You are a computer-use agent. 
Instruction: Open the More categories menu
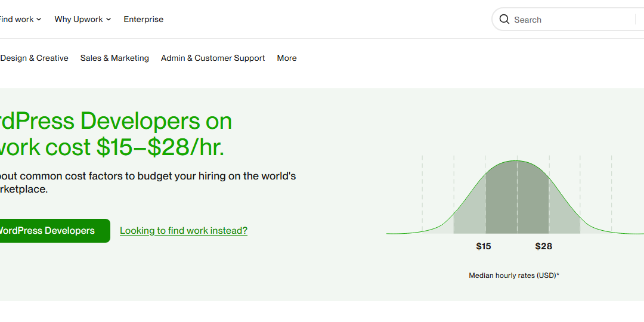pos(287,58)
